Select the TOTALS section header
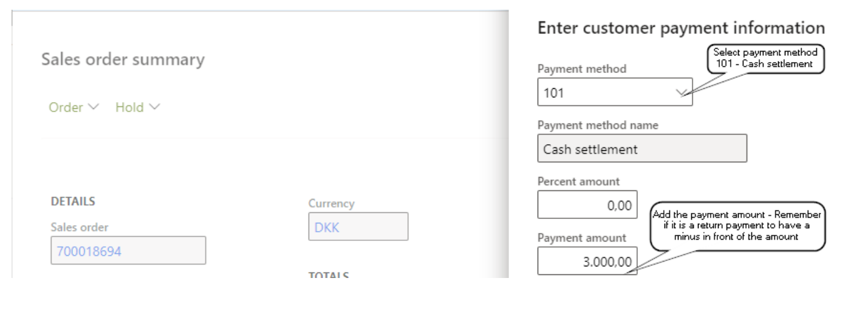The image size is (868, 323). coord(329,275)
